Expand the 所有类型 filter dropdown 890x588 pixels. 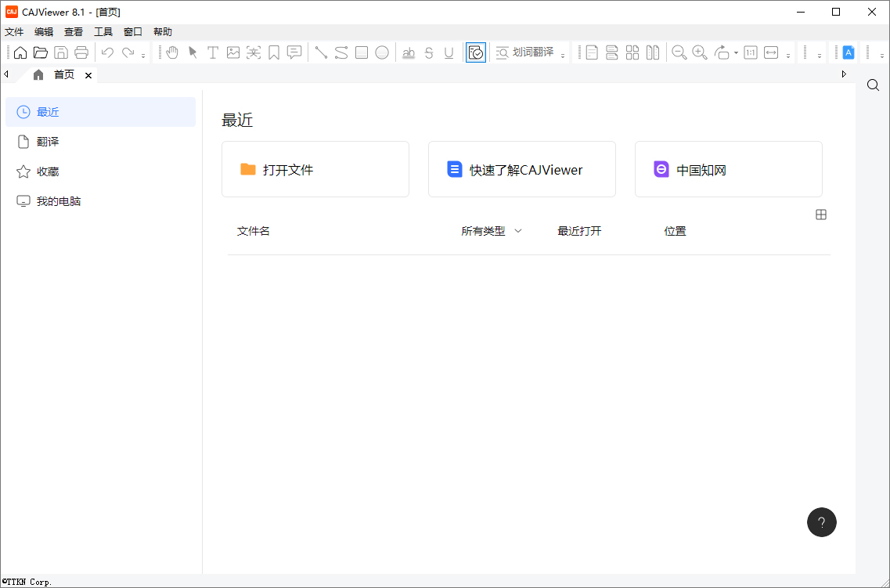(492, 231)
